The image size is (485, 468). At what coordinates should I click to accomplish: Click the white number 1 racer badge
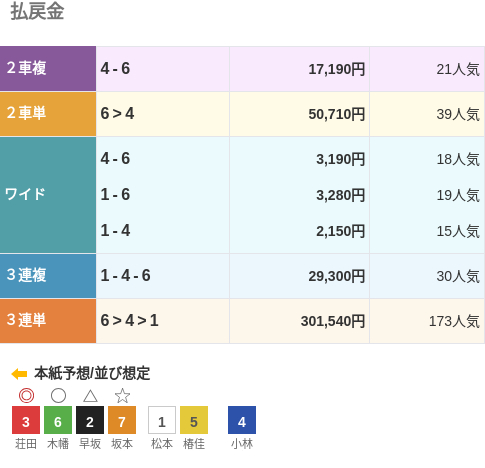(162, 420)
